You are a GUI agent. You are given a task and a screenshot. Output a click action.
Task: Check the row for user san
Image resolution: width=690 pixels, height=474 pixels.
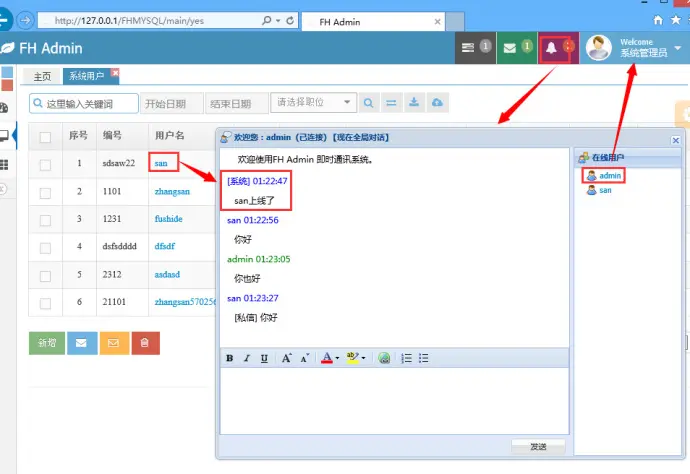45,165
